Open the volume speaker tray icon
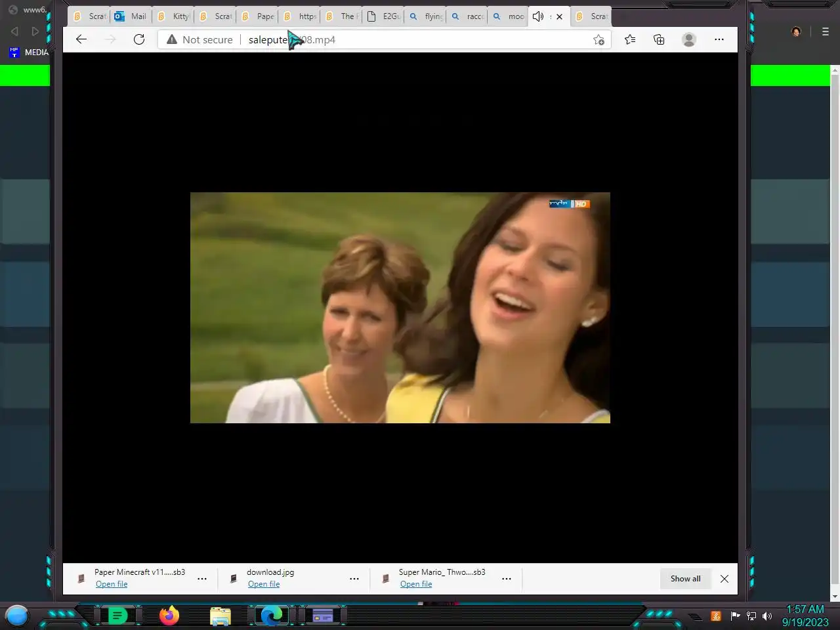 click(x=767, y=616)
